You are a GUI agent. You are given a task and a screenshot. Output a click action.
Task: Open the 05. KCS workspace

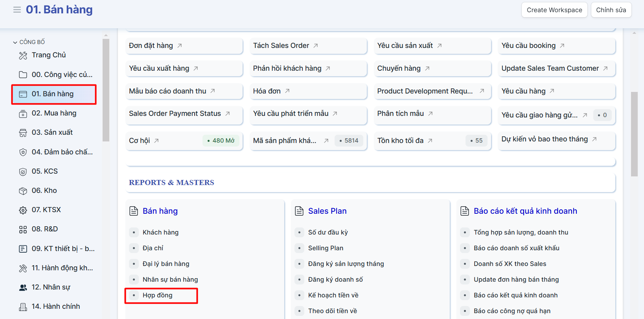(x=45, y=171)
